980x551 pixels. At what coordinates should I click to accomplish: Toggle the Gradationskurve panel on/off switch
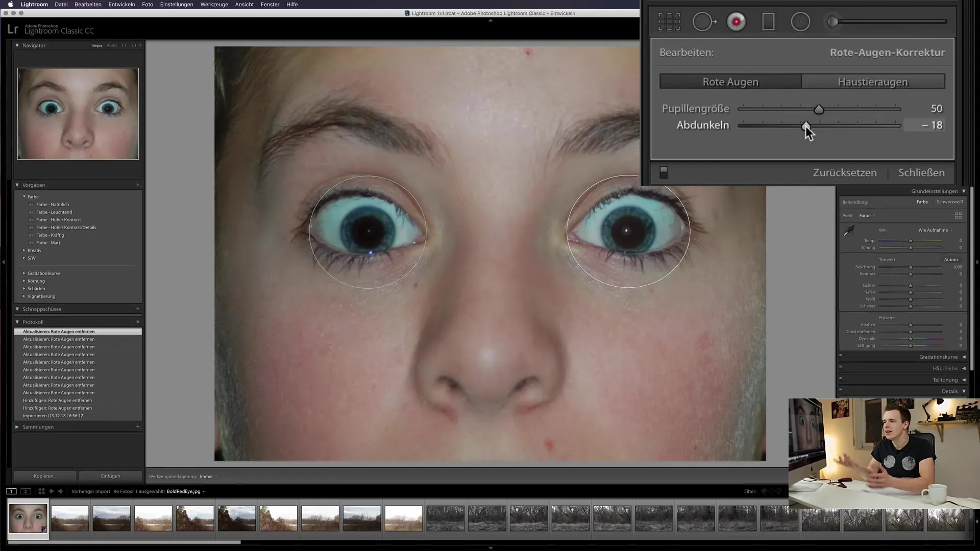[x=841, y=355]
